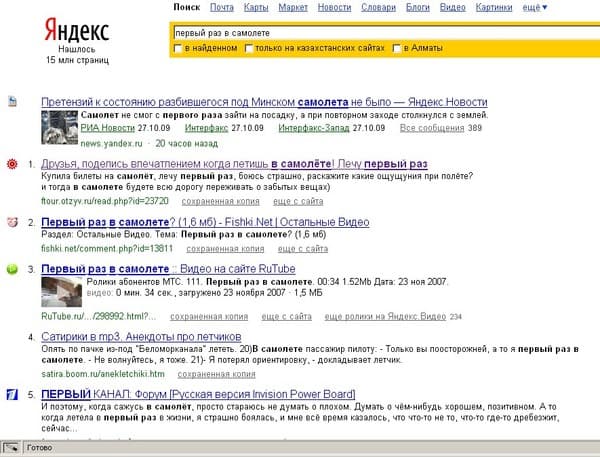The width and height of the screenshot is (600, 457).
Task: Click the Fishki pig favicon of result 2
Action: coord(12,222)
